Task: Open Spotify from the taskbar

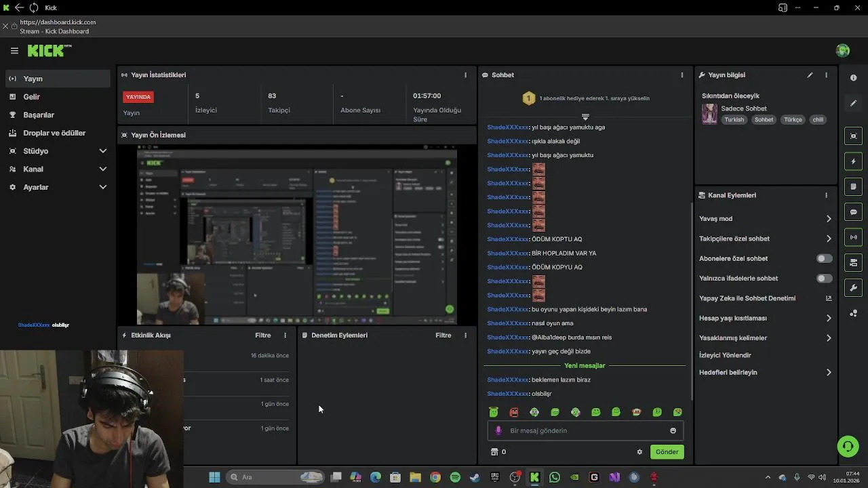Action: coord(455,477)
